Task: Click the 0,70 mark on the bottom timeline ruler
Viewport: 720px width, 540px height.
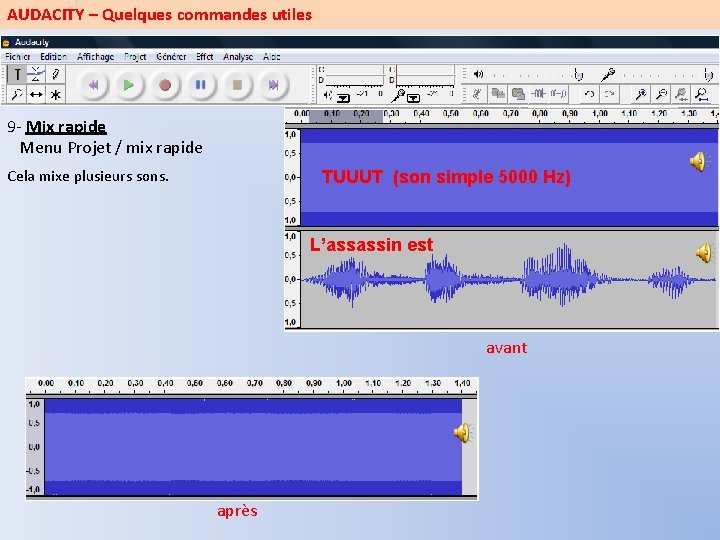Action: coord(254,383)
